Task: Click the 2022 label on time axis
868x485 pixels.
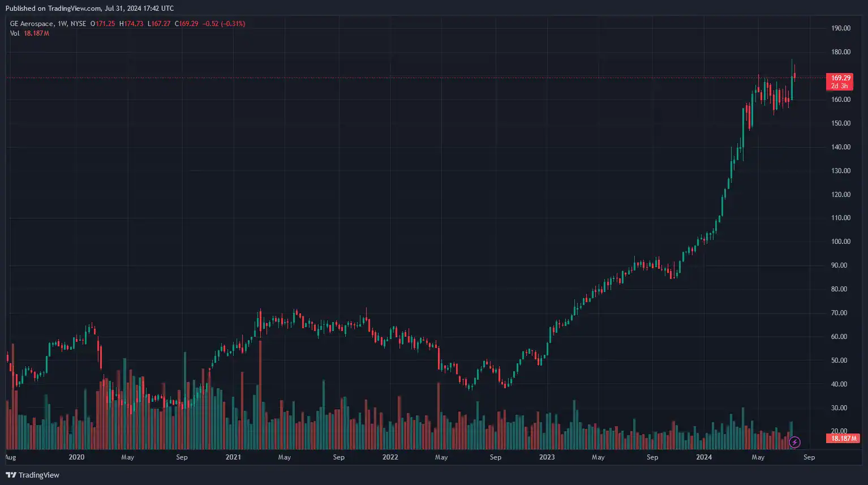Action: pos(390,457)
